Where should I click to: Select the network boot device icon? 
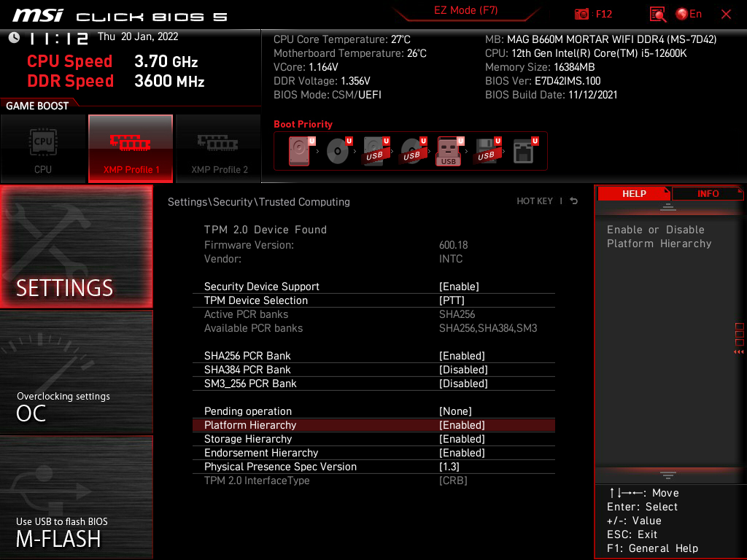[525, 151]
